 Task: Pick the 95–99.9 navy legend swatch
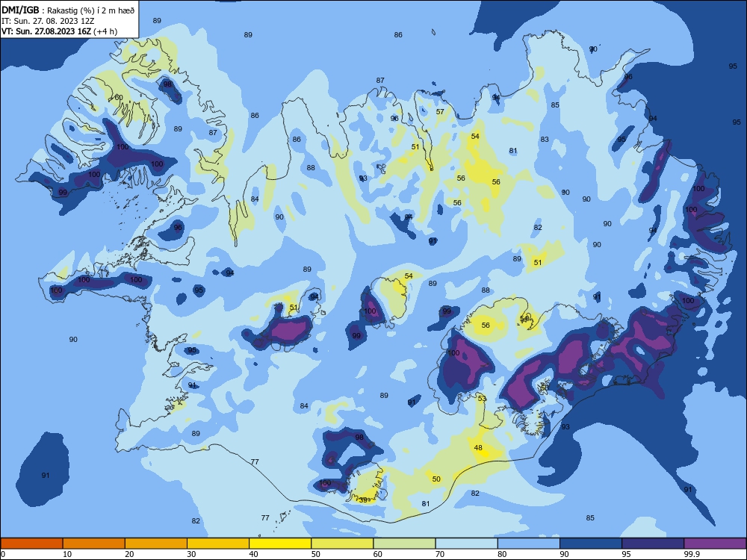653,544
